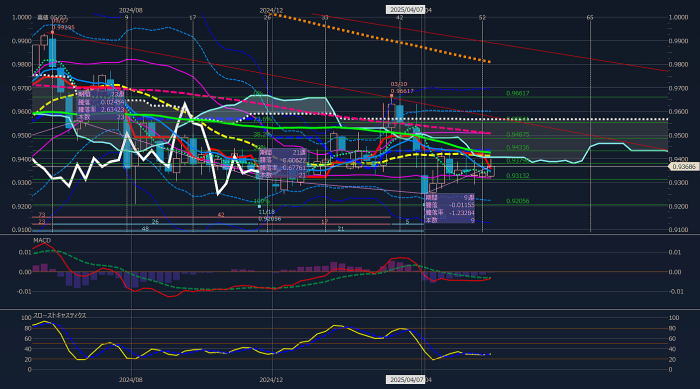Select the green 0.94875 level label
Screen dimensions: 700x389
[517, 134]
